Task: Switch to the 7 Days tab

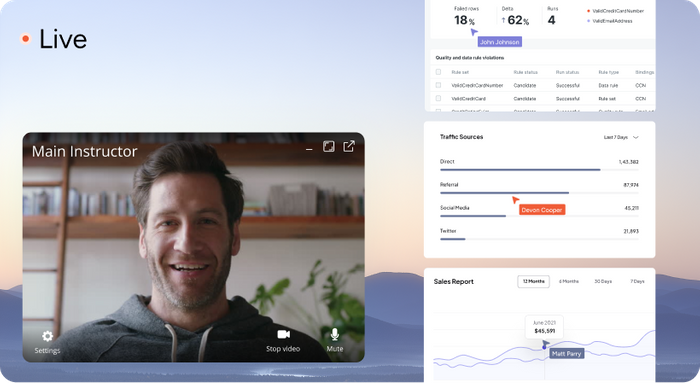Action: click(x=637, y=281)
